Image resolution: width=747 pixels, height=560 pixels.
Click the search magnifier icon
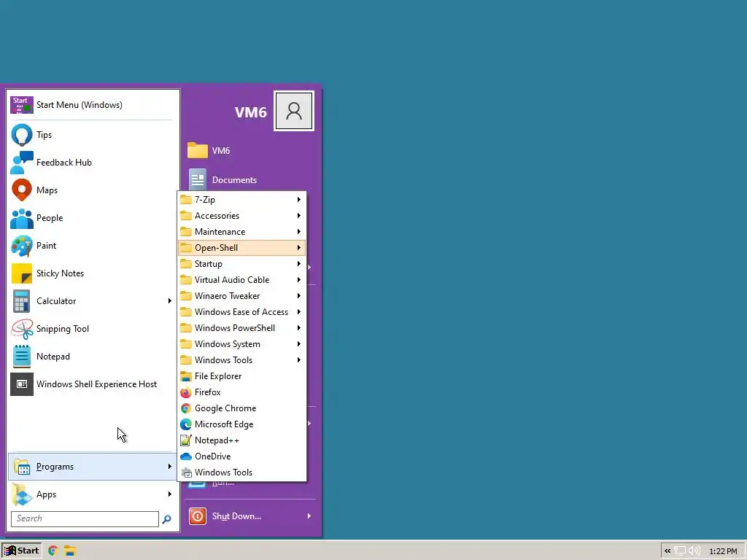[x=166, y=519]
